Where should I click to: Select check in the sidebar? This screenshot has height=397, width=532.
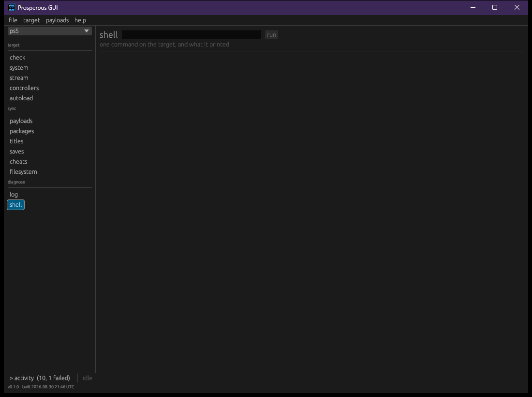(17, 58)
